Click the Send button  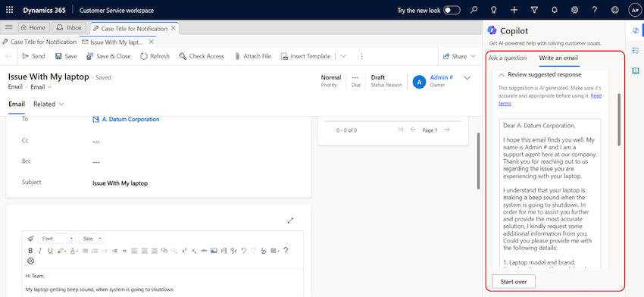point(33,56)
